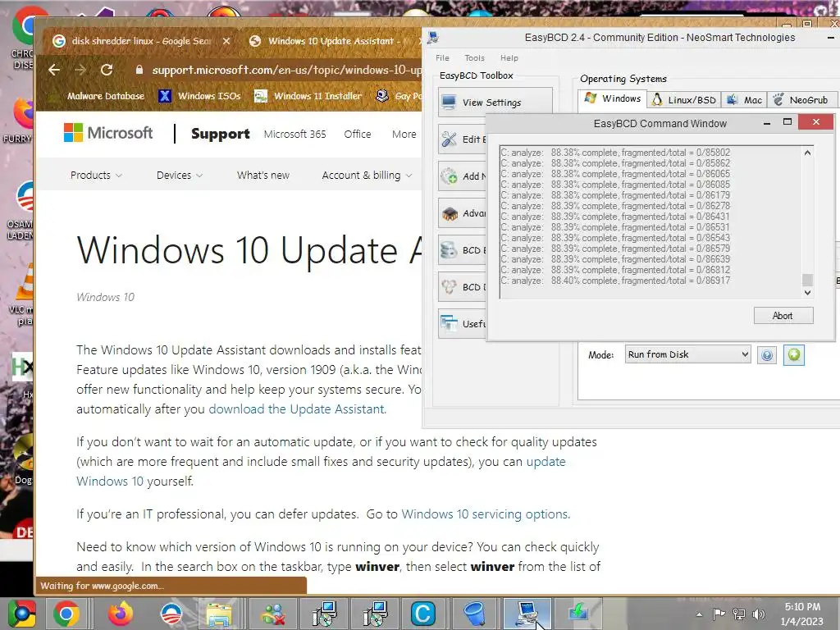The width and height of the screenshot is (840, 630).
Task: Click the Microsoft logo on Support page
Action: coord(108,133)
